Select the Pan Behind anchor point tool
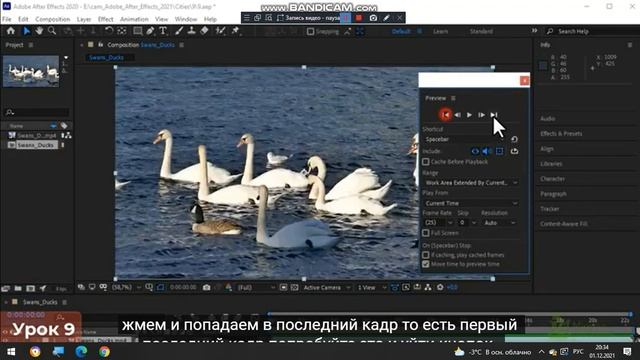The height and width of the screenshot is (360, 640). [122, 31]
